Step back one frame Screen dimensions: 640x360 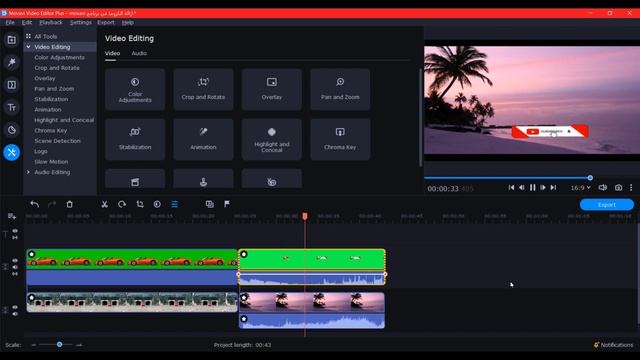(x=522, y=187)
